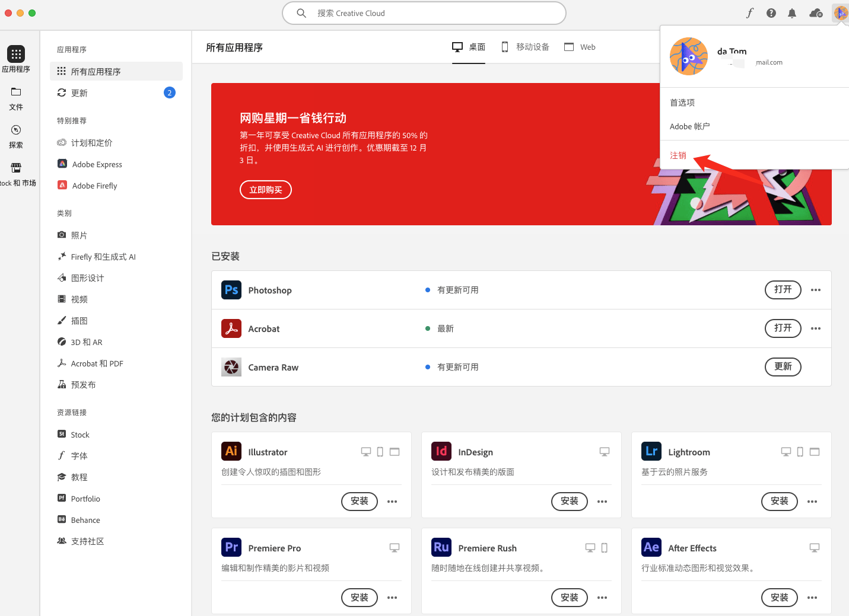Click the After Effects app icon
The image size is (849, 616).
[x=651, y=547]
